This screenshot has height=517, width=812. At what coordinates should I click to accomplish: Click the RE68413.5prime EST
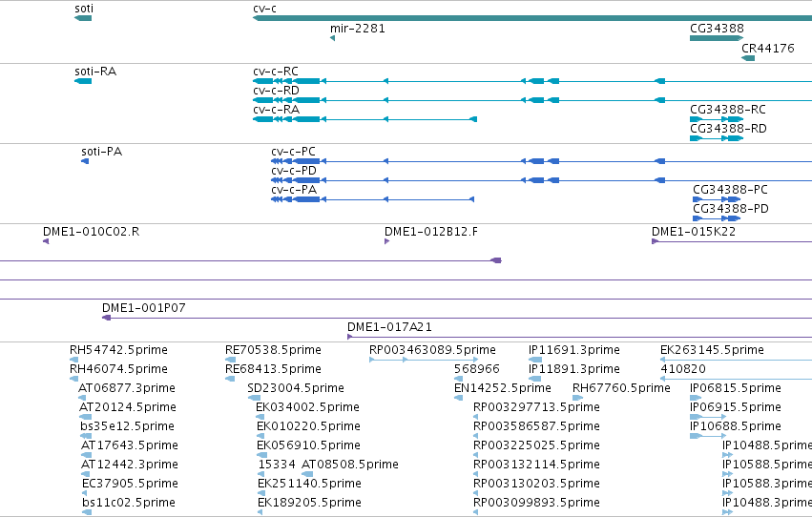click(230, 379)
